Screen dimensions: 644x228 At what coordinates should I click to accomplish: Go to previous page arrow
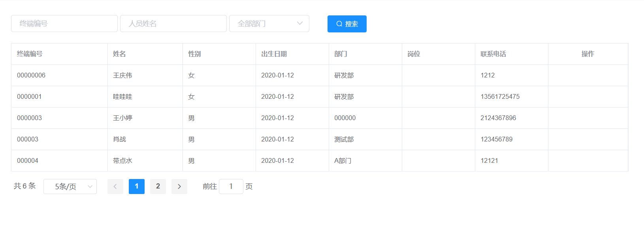coord(115,187)
